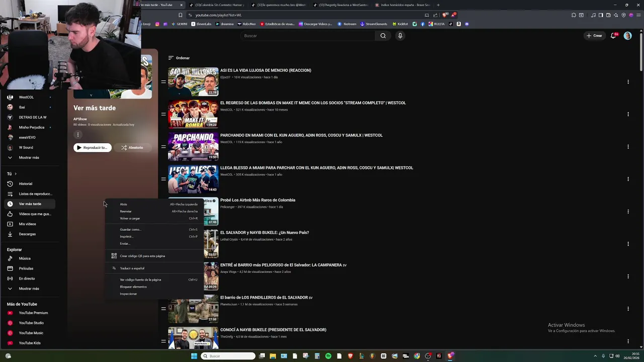Open the Spotify taskbar icon

pos(328,356)
